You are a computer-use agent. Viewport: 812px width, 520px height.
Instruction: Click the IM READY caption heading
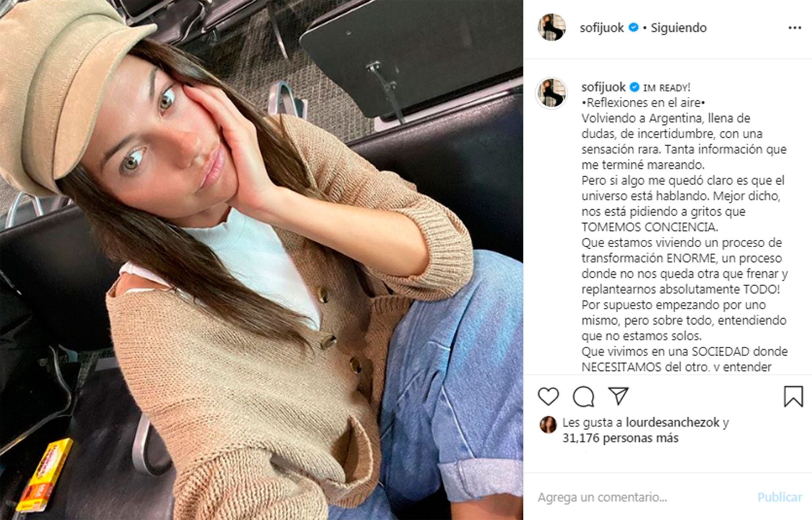tap(667, 88)
